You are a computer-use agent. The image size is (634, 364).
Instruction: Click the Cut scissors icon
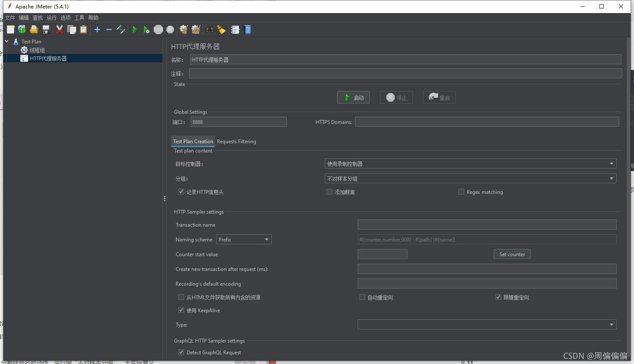point(59,29)
